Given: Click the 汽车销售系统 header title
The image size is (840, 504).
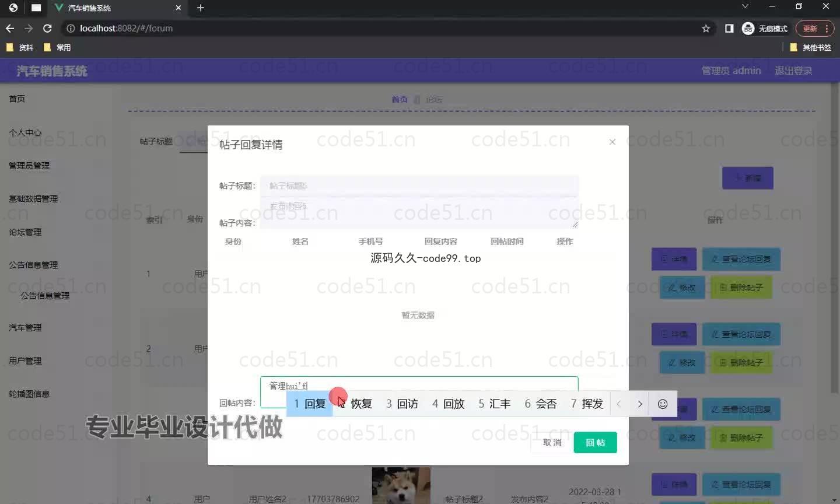Looking at the screenshot, I should point(52,71).
